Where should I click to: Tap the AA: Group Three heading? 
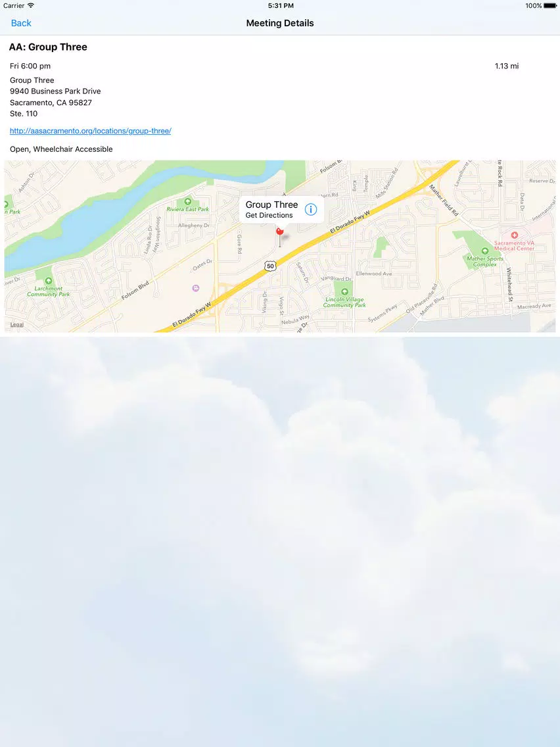coord(48,47)
